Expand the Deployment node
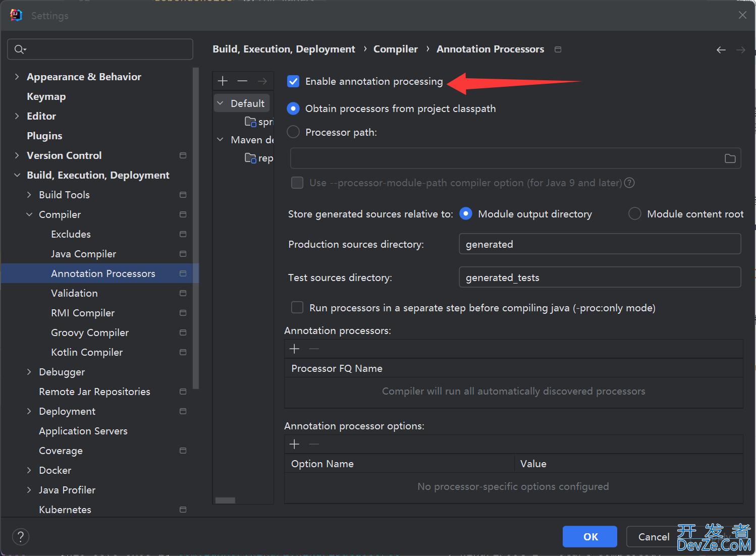 29,411
